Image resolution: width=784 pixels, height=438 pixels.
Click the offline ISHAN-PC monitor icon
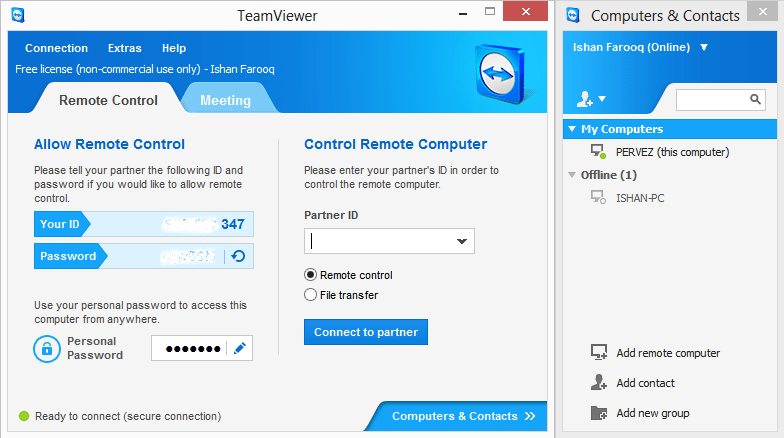598,197
